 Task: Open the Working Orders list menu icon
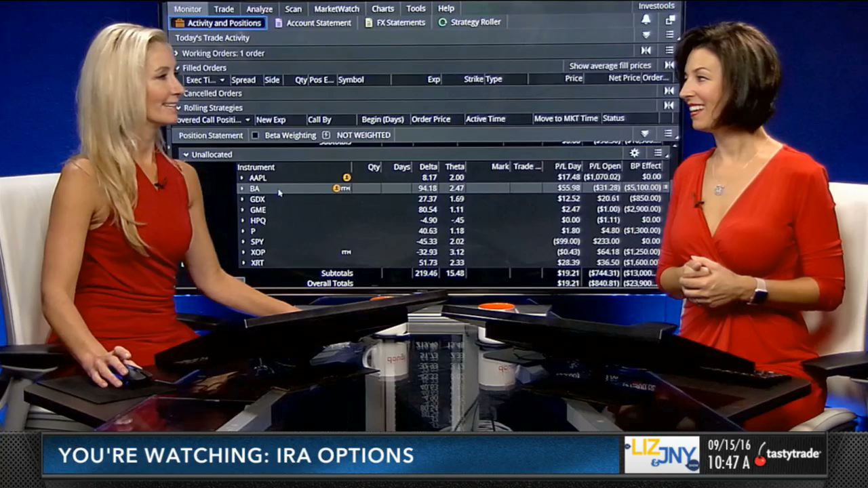pos(669,50)
